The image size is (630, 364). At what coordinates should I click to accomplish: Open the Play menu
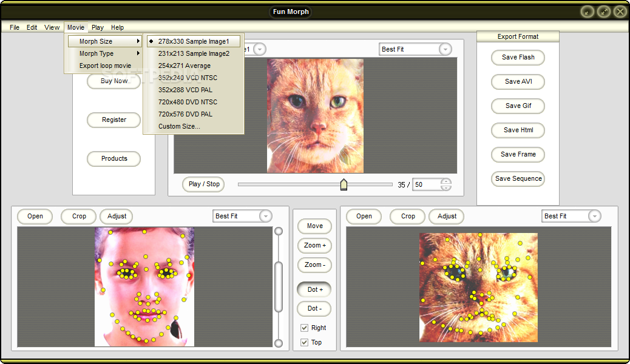click(98, 27)
